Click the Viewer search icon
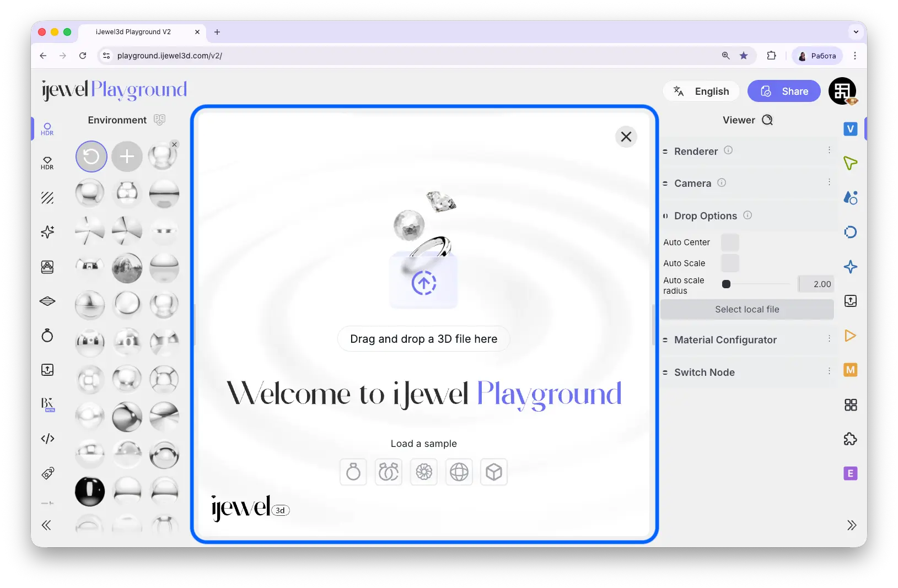Image resolution: width=898 pixels, height=588 pixels. tap(767, 120)
